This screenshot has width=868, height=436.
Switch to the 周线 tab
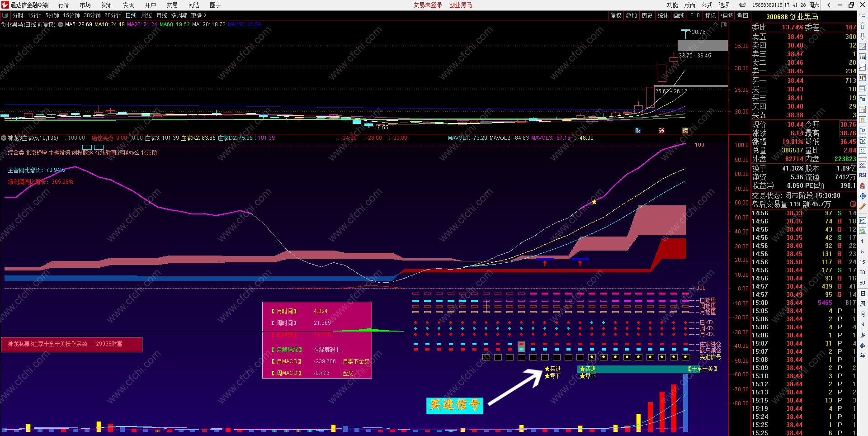[x=146, y=15]
